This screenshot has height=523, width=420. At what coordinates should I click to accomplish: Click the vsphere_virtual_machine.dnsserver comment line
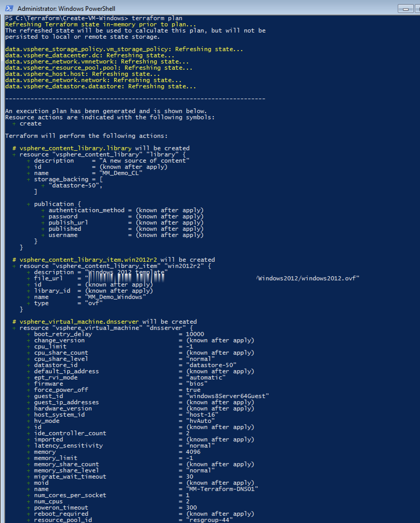click(105, 322)
